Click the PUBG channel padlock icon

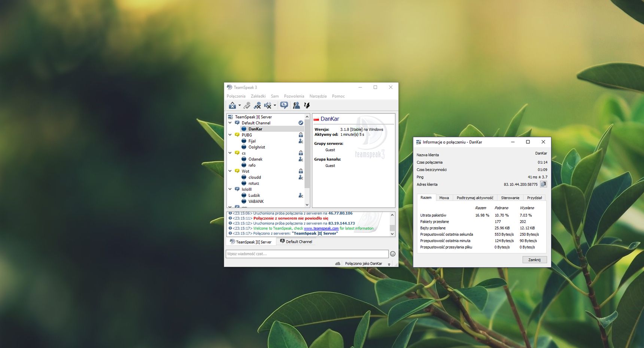pos(301,135)
